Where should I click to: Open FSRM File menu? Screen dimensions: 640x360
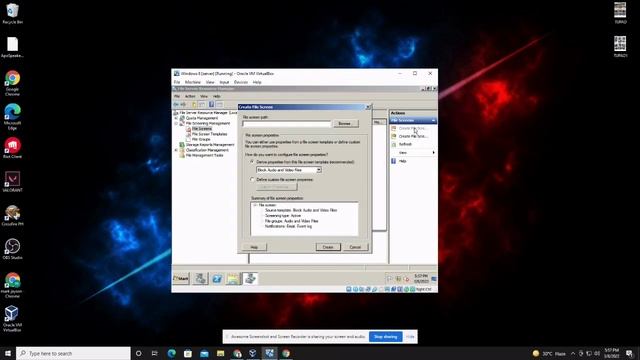click(177, 96)
